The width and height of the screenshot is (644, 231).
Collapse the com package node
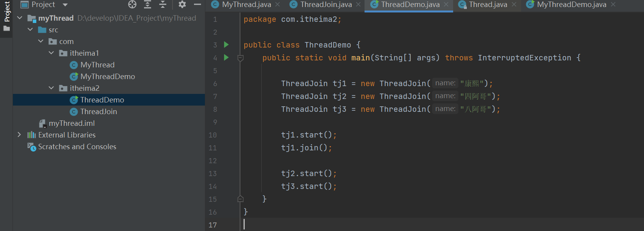click(x=41, y=41)
